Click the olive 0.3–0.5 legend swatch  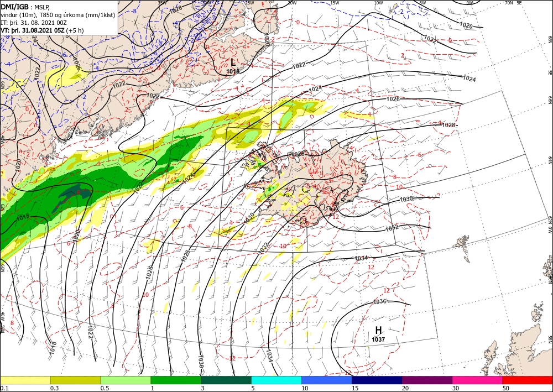coord(75,380)
